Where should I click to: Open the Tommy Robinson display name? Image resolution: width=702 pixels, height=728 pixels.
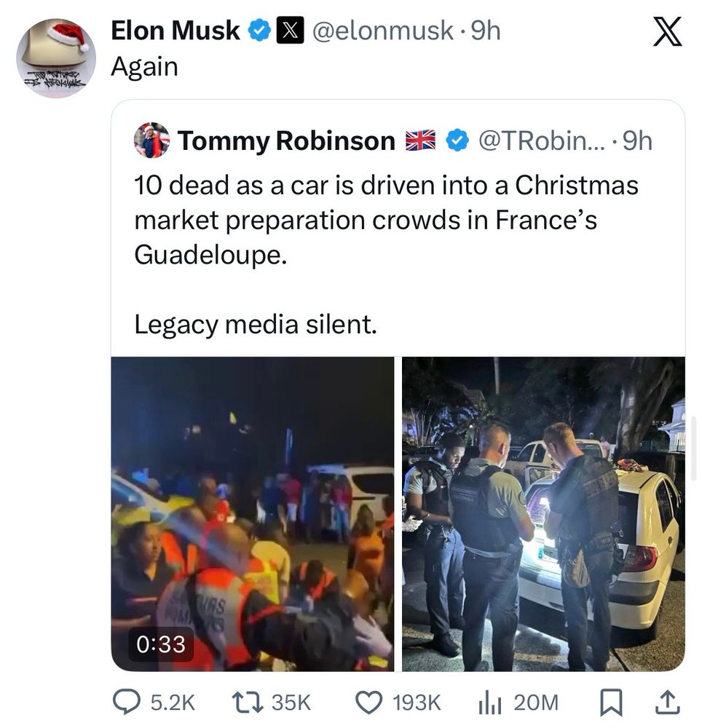286,141
